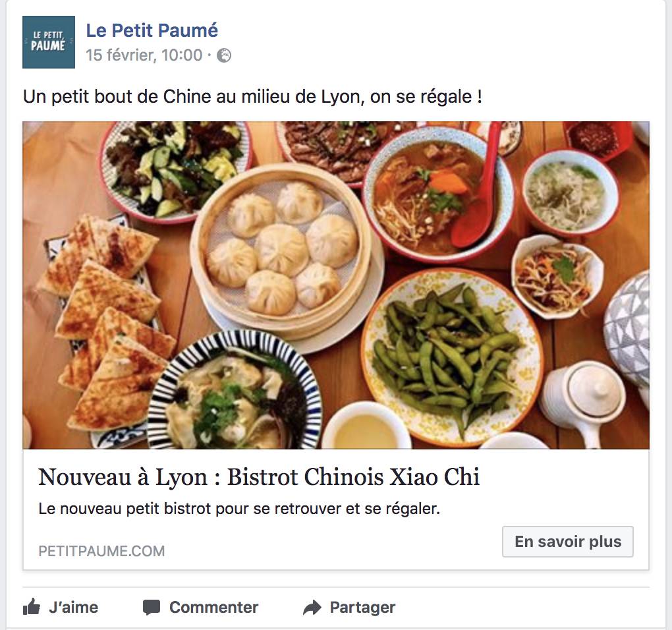Click the En savoir plus button
This screenshot has width=672, height=630.
tap(567, 541)
